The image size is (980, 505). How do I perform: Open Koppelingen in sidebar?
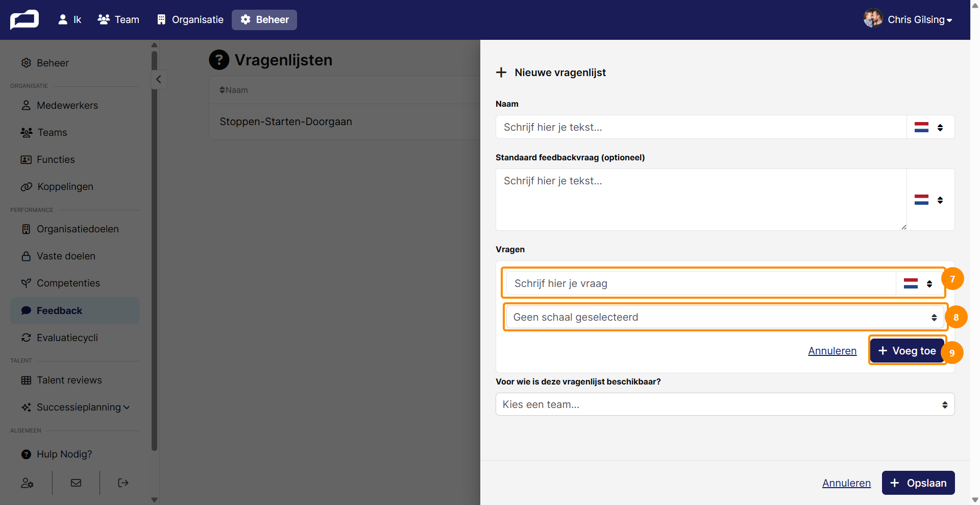click(75, 186)
